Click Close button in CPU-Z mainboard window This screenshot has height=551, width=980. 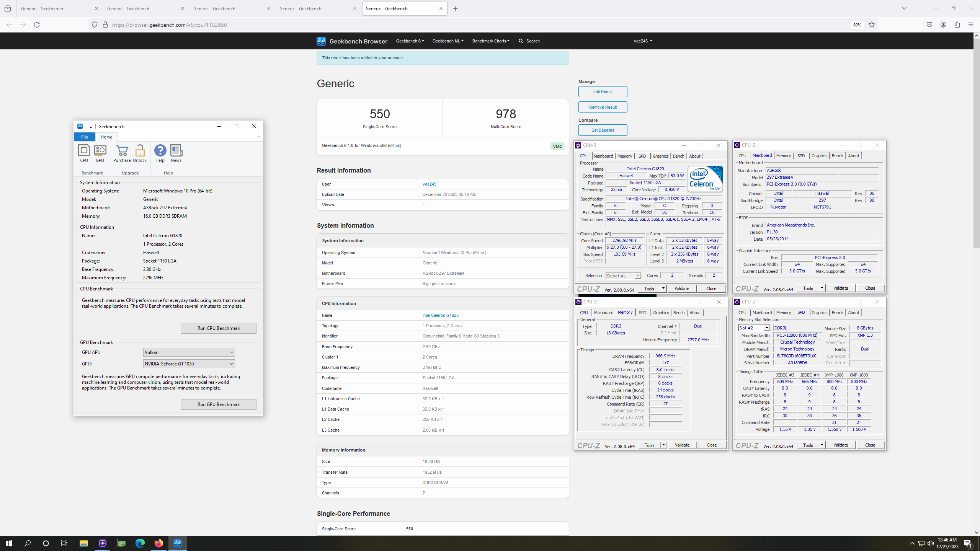[x=870, y=288]
